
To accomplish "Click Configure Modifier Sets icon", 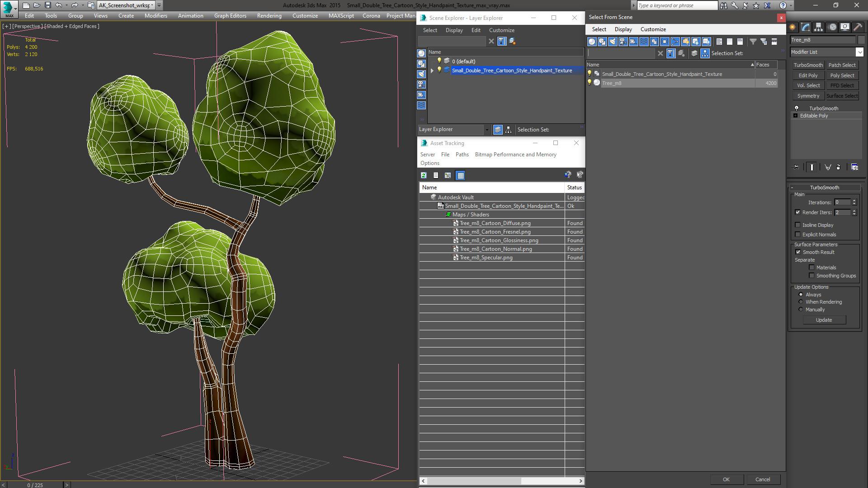I will point(854,167).
